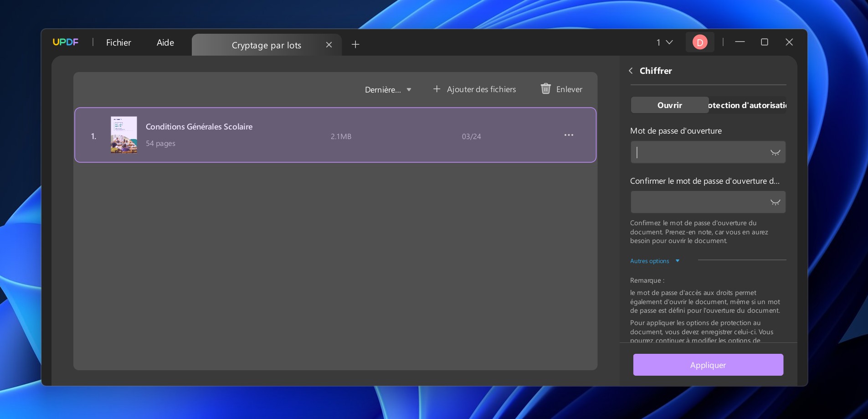Expand the Dernière sort dropdown
The height and width of the screenshot is (419, 868).
pos(388,90)
